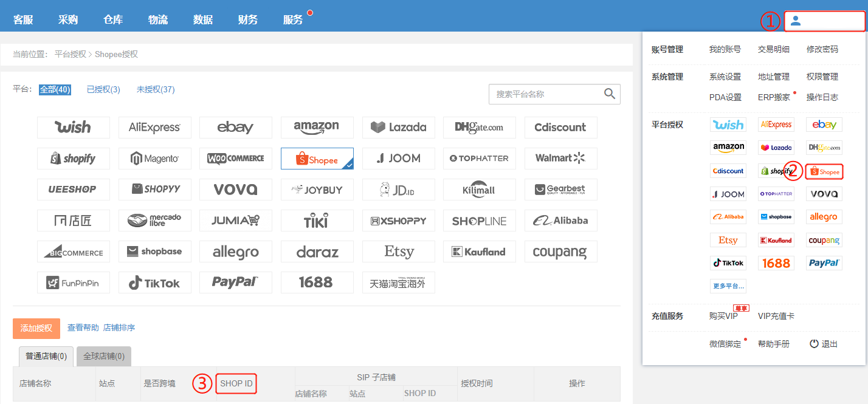Pick the DHgate.com platform logo in main grid

coord(480,128)
